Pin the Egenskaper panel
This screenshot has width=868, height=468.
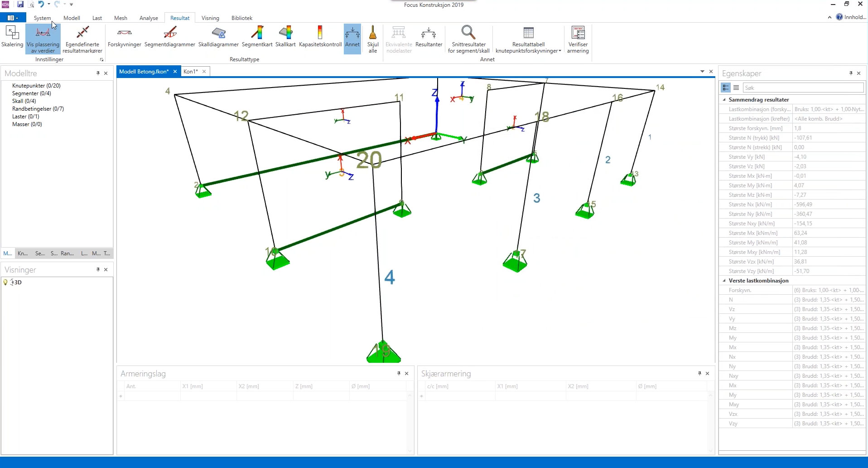(x=851, y=73)
